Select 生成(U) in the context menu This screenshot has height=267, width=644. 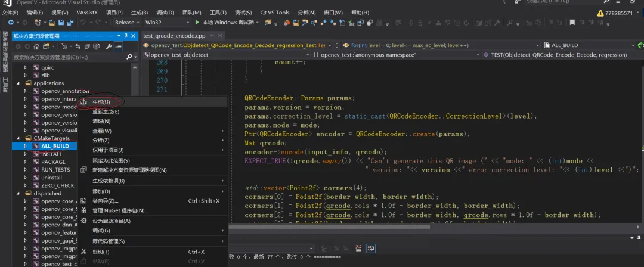tap(101, 103)
